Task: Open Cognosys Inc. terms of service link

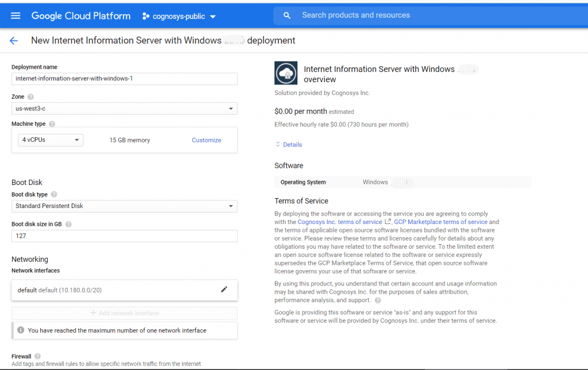Action: coord(340,222)
